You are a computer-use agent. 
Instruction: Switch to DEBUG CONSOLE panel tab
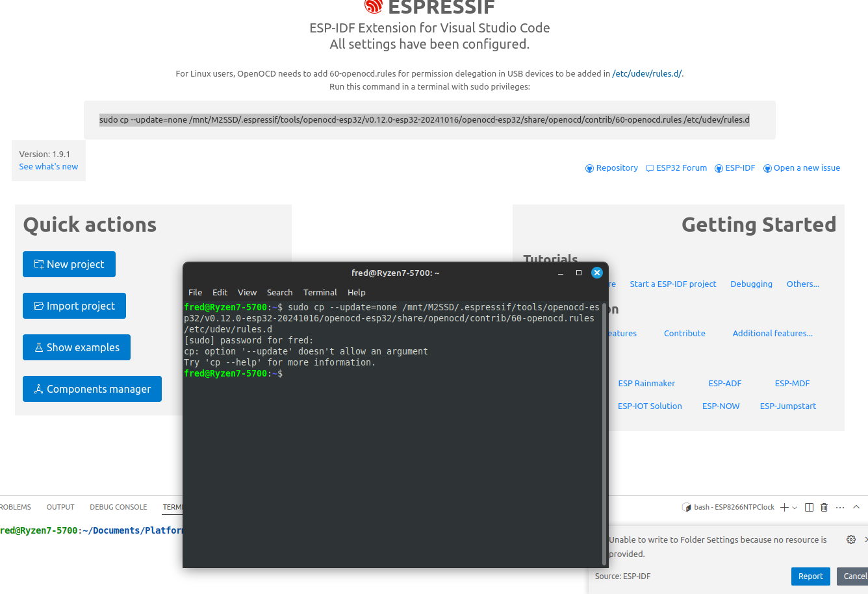tap(118, 508)
